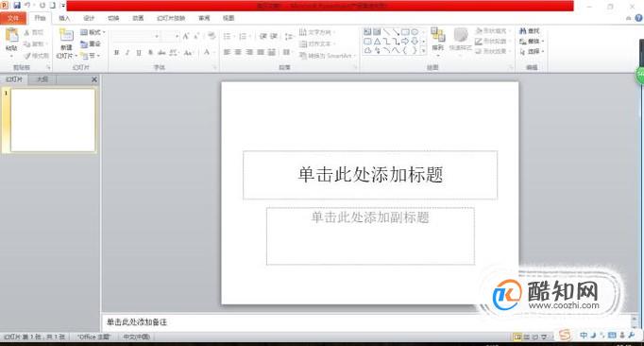
Task: Click the font color A button
Action: [207, 52]
